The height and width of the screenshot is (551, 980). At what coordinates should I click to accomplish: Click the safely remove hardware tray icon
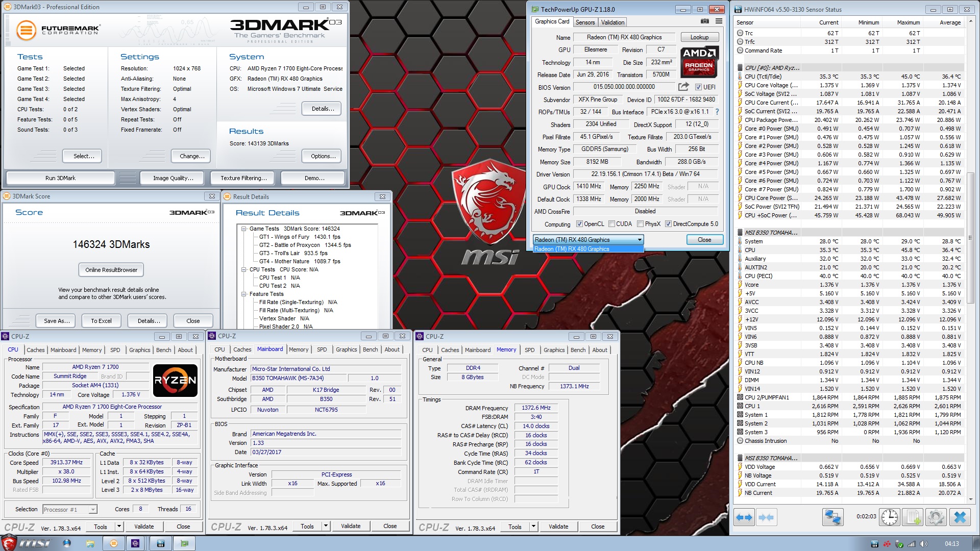click(x=900, y=544)
